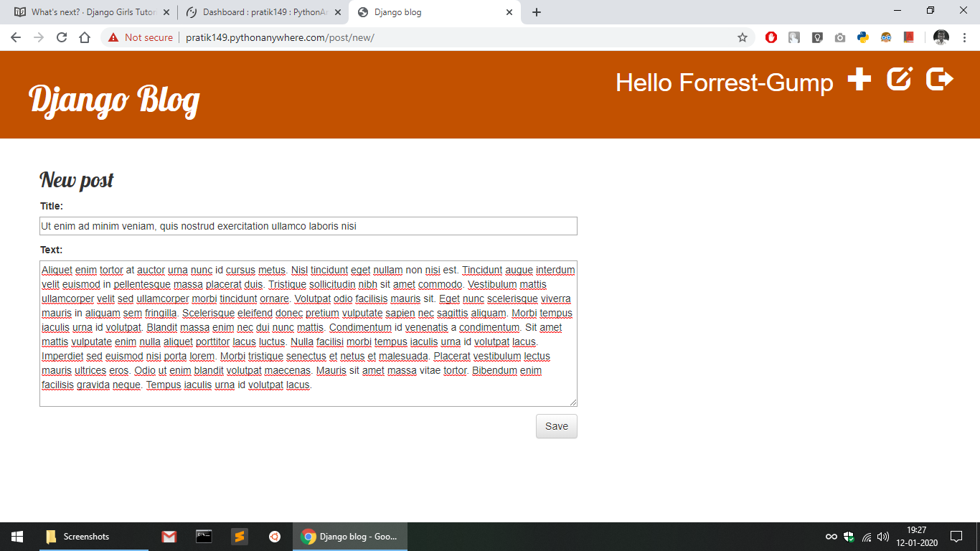Click the New post heading
Screen dimensions: 980x551
(77, 179)
